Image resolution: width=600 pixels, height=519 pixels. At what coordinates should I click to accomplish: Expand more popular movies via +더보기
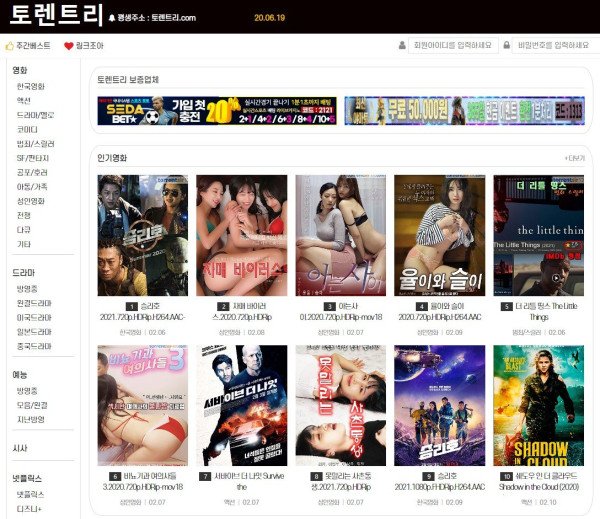573,158
